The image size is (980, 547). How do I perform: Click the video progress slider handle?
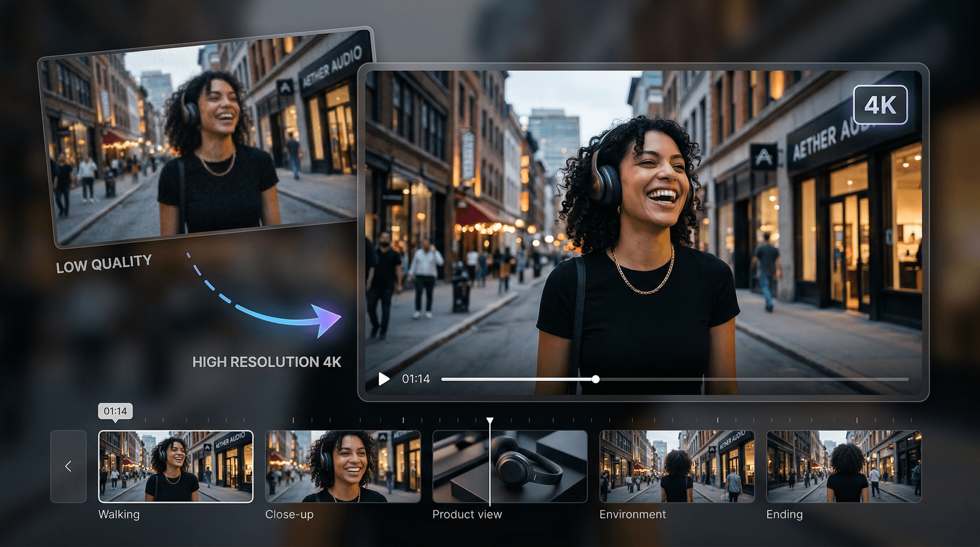pyautogui.click(x=596, y=379)
